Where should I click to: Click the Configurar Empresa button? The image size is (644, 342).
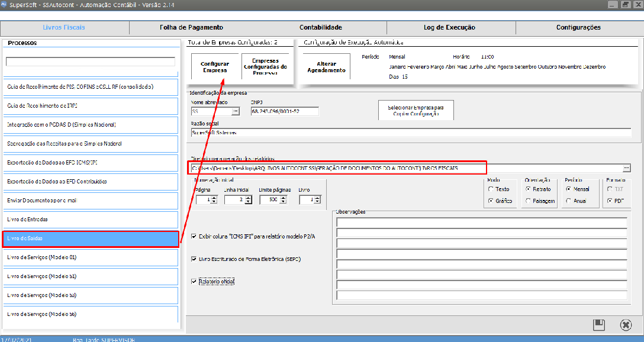coord(214,67)
